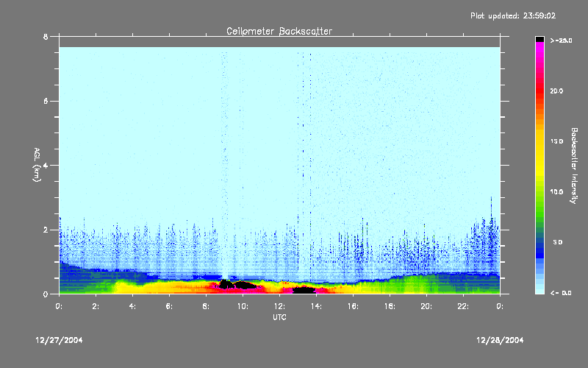Click the colorbar maximum label '>-25.0'
The width and height of the screenshot is (588, 368).
coord(562,40)
